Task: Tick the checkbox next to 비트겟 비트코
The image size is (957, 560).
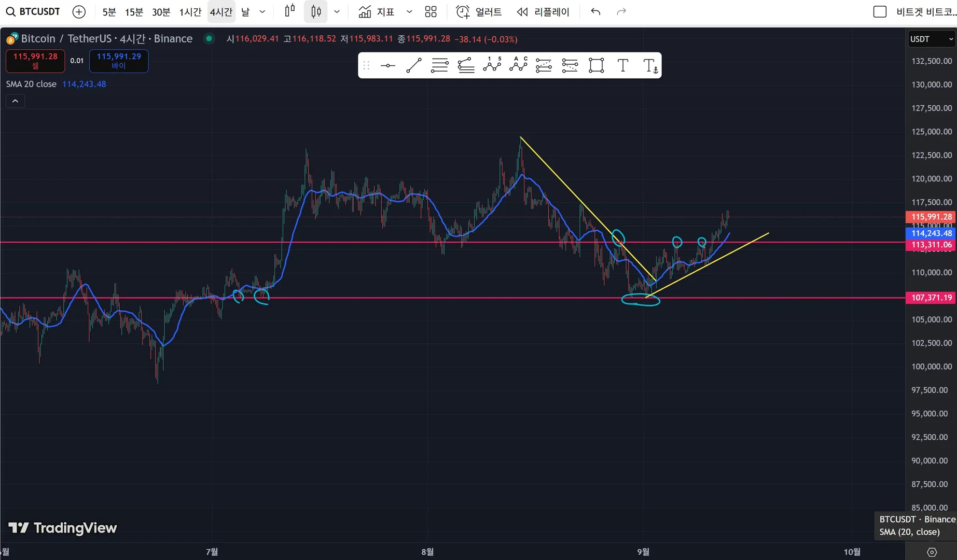Action: coord(880,11)
